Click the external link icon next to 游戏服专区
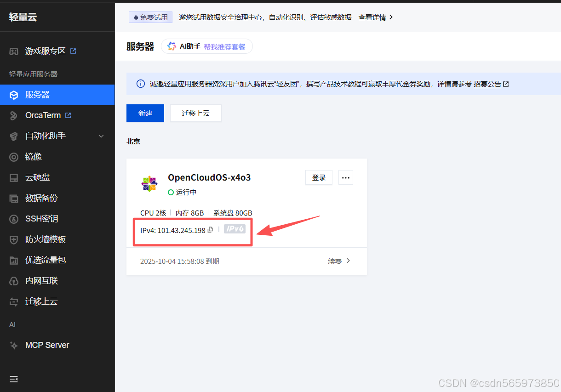This screenshot has width=561, height=392. (73, 51)
